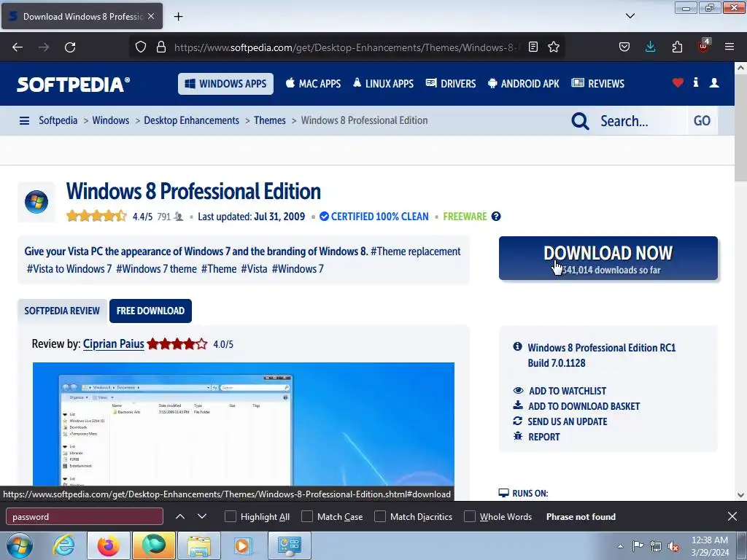Toggle reader view icon in address bar
The height and width of the screenshot is (560, 747).
click(x=533, y=47)
